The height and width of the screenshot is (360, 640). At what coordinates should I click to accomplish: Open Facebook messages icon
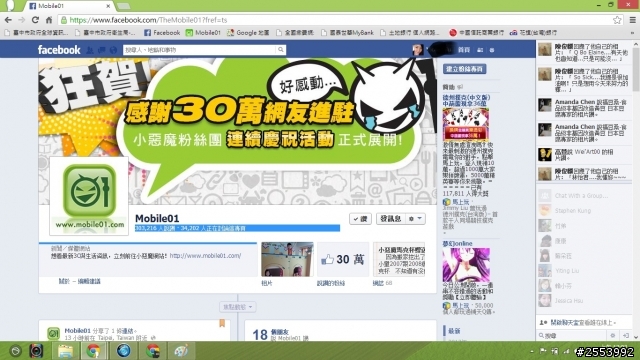102,50
